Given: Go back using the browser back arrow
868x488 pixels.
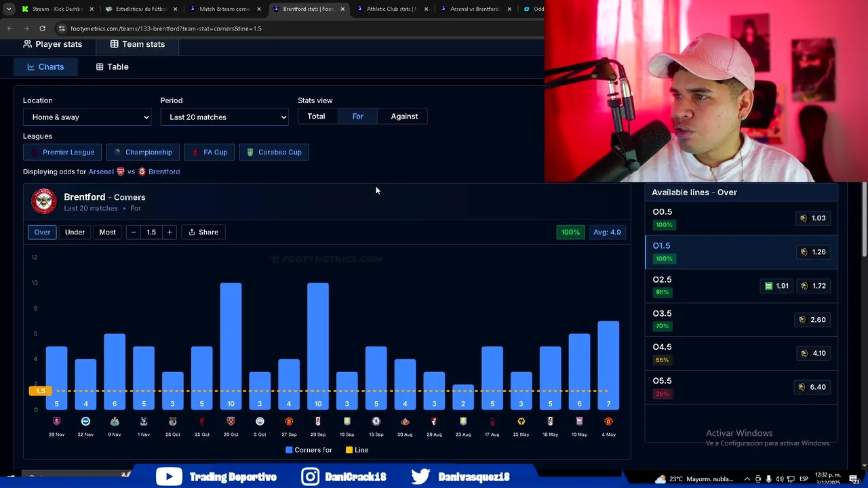Looking at the screenshot, I should (9, 28).
